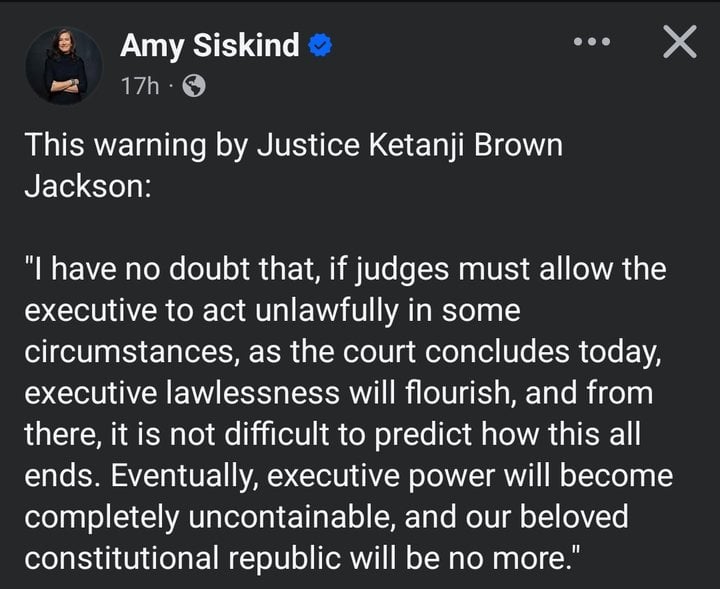Click the 17h post timestamp
Image resolution: width=720 pixels, height=589 pixels.
tap(140, 86)
